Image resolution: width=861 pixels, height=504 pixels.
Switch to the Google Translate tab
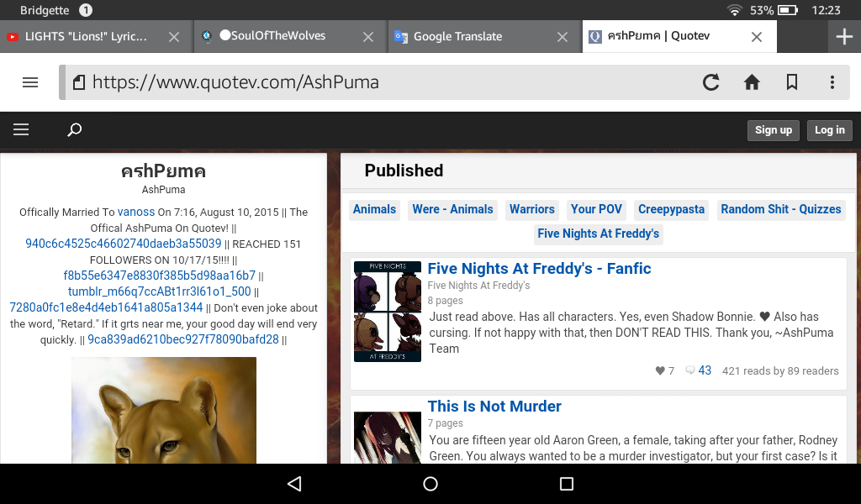click(458, 36)
